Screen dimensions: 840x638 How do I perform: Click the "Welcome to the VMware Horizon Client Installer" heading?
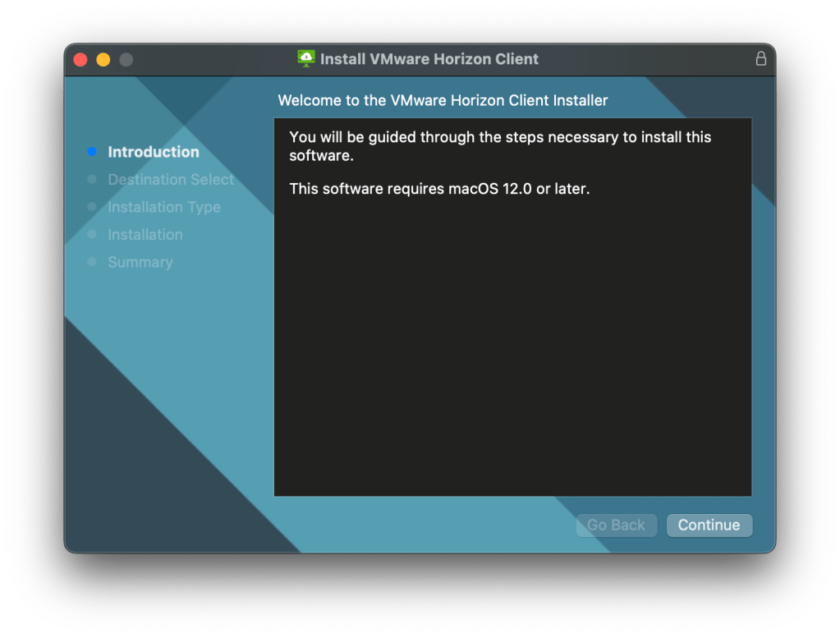pos(443,100)
